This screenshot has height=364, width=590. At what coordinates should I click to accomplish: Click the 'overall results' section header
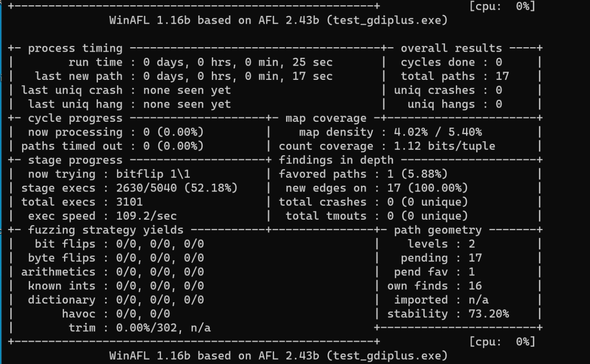[x=451, y=49]
